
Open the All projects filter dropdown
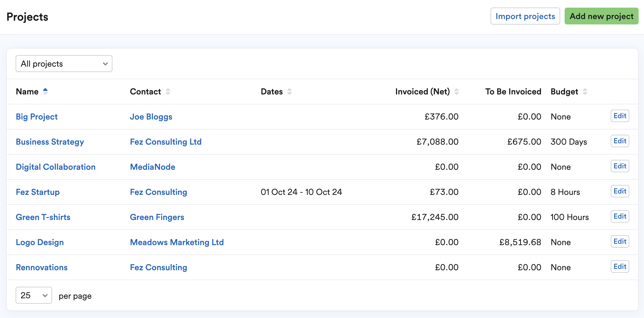tap(64, 64)
